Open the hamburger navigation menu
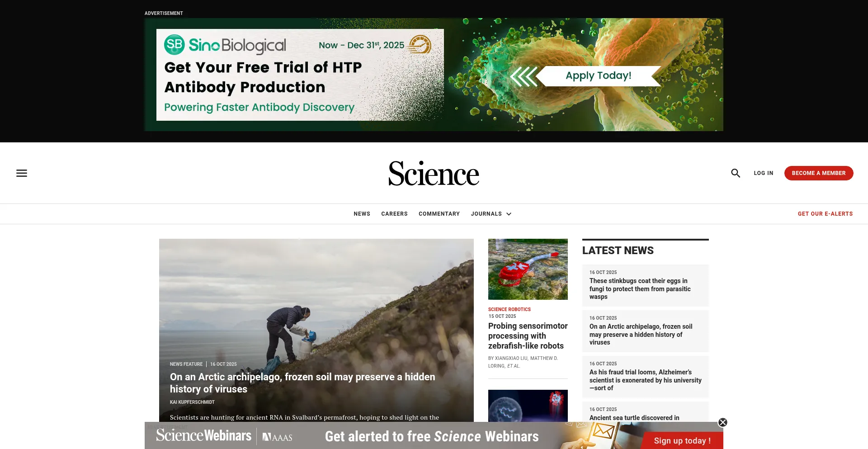Viewport: 868px width, 449px height. [22, 173]
